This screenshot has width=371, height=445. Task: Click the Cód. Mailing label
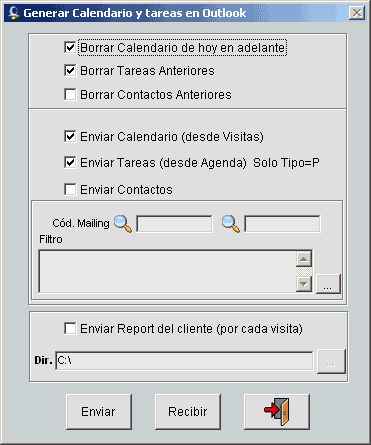81,223
